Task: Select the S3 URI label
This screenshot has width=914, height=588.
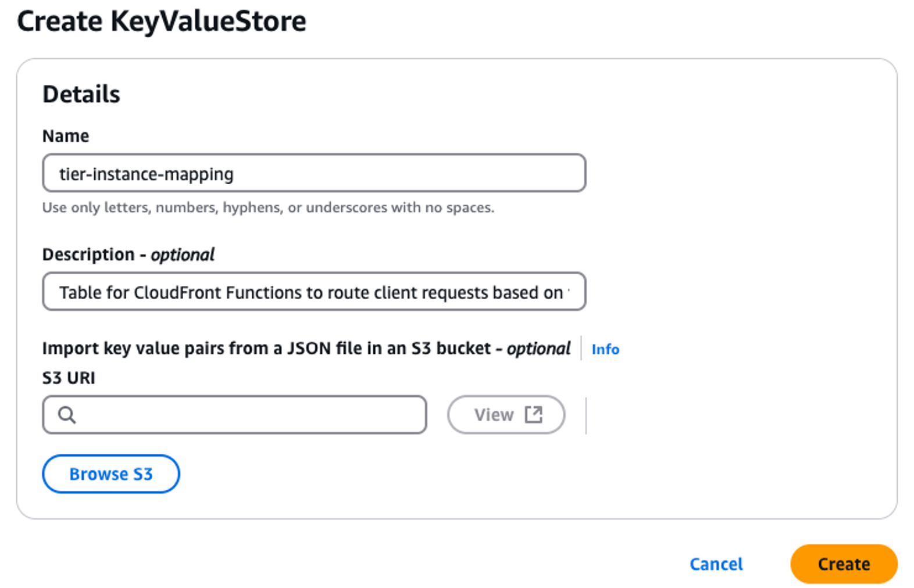Action: tap(68, 378)
